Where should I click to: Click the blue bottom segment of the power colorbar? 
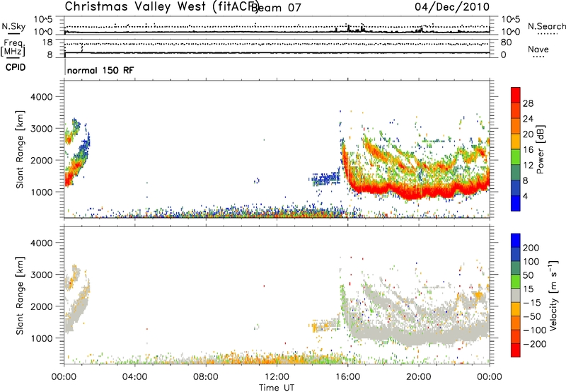[516, 203]
